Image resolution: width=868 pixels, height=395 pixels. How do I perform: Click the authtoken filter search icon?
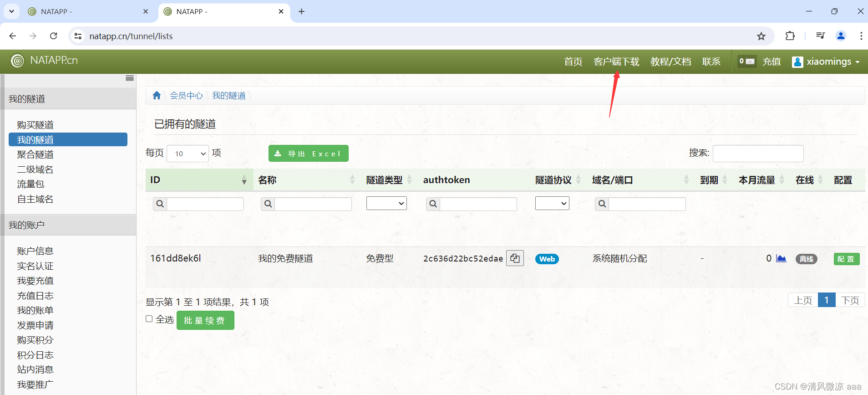[x=433, y=204]
